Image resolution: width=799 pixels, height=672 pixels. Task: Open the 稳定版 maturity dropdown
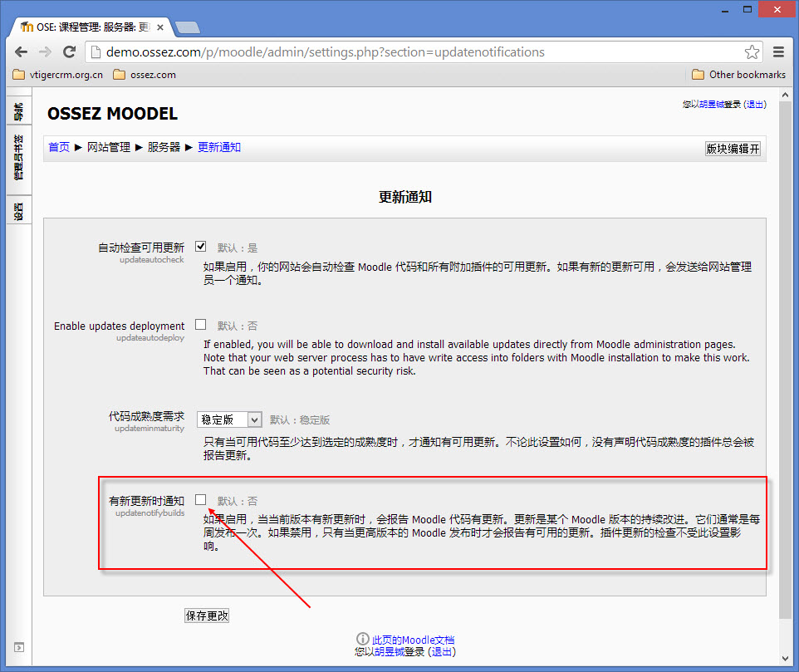tap(230, 419)
